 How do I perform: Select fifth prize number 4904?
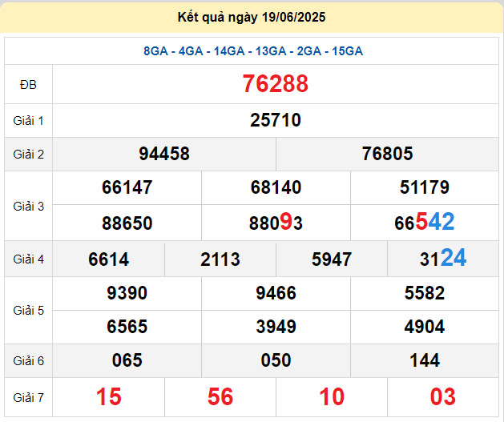pyautogui.click(x=425, y=327)
